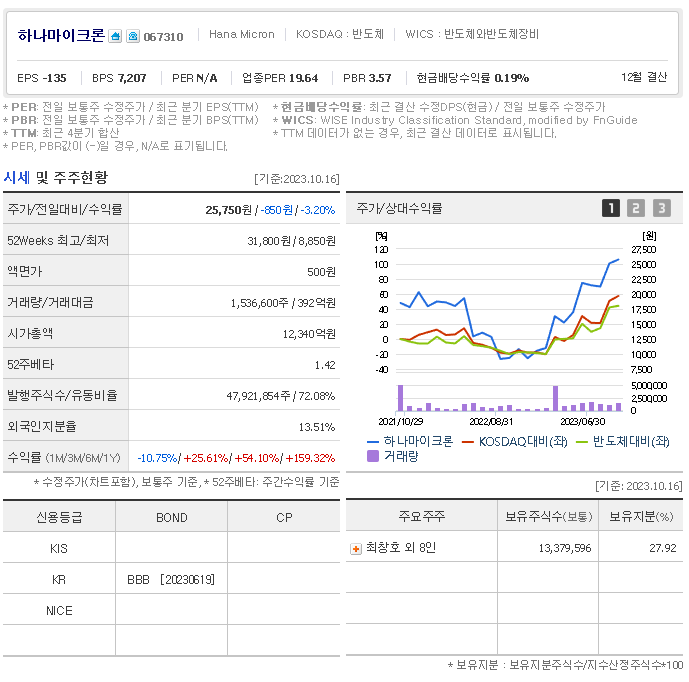The width and height of the screenshot is (689, 682).
Task: Click the PER N/A value
Action: tap(195, 78)
